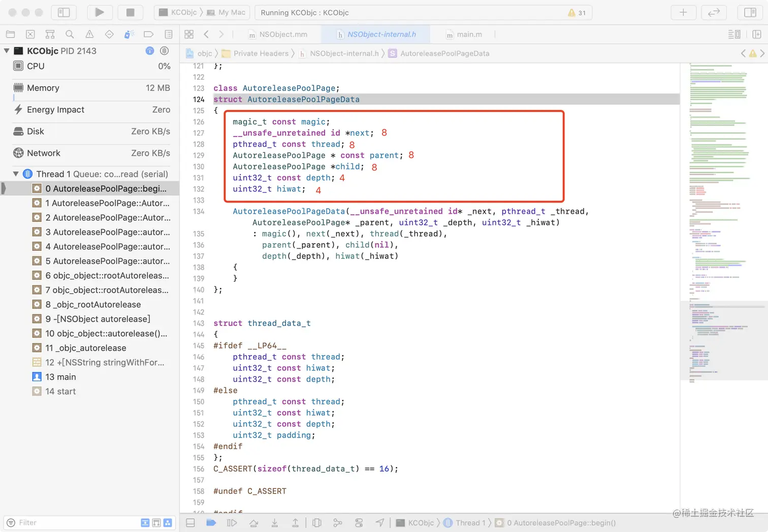Step out of the function

click(x=296, y=523)
